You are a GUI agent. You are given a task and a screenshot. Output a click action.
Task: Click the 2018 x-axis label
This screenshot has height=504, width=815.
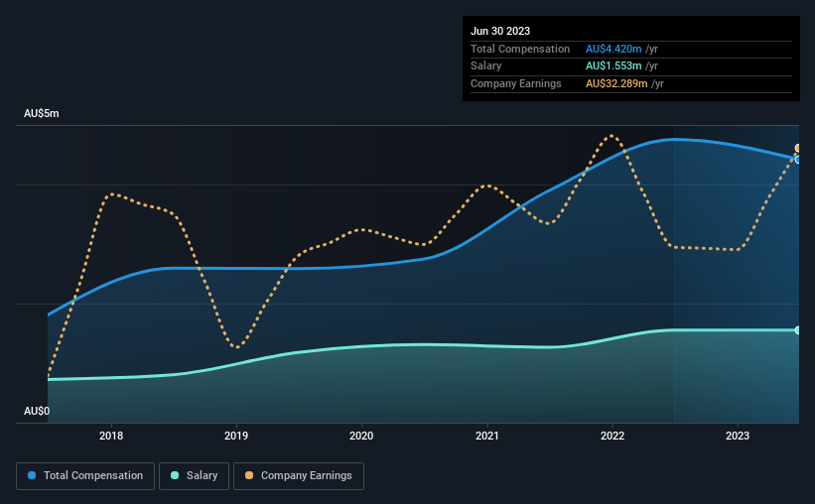[111, 436]
